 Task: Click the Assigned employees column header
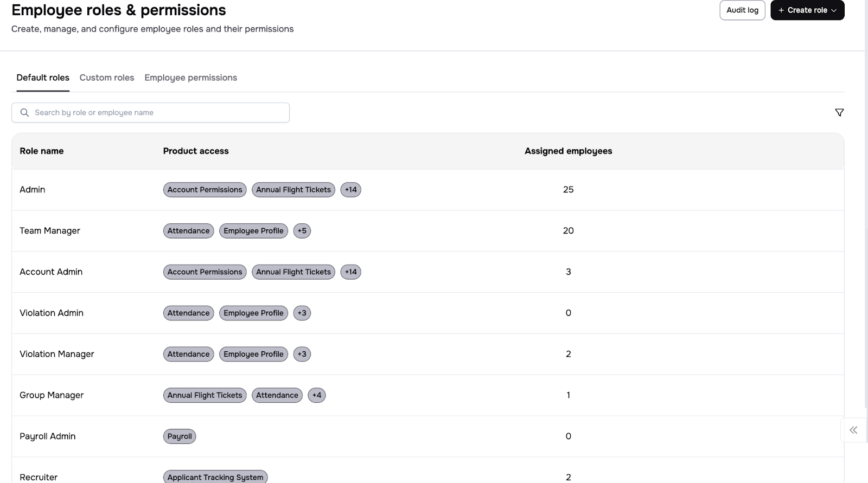pyautogui.click(x=568, y=151)
